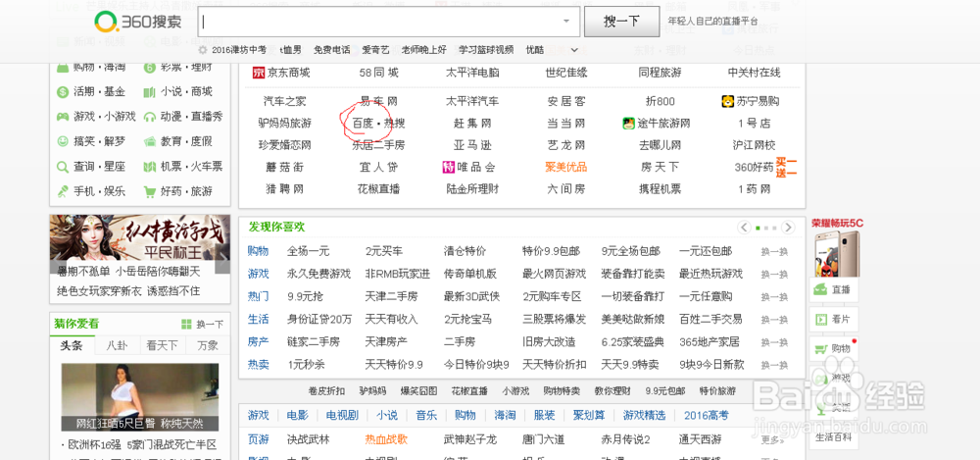This screenshot has width=980, height=460.
Task: Select the 2016高考 category tab
Action: point(707,416)
